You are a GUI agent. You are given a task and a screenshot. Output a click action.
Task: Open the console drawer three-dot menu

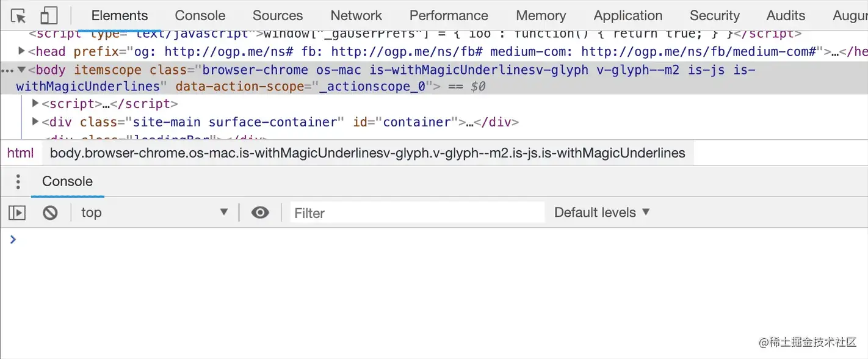(18, 181)
